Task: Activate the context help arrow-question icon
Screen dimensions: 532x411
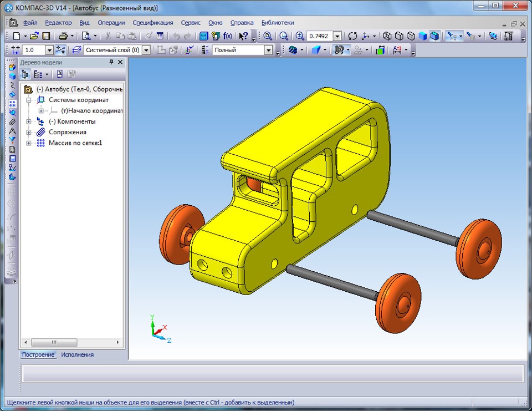Action: pyautogui.click(x=243, y=36)
